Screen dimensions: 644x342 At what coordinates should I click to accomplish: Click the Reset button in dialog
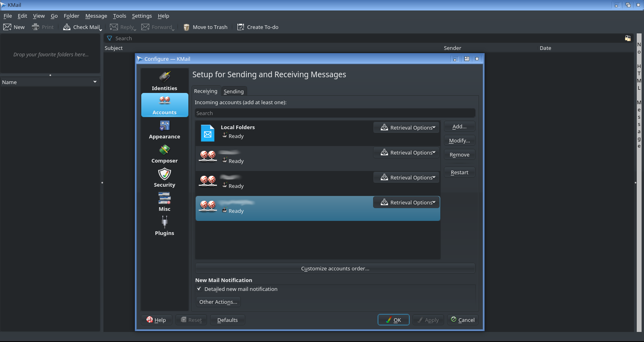point(191,320)
